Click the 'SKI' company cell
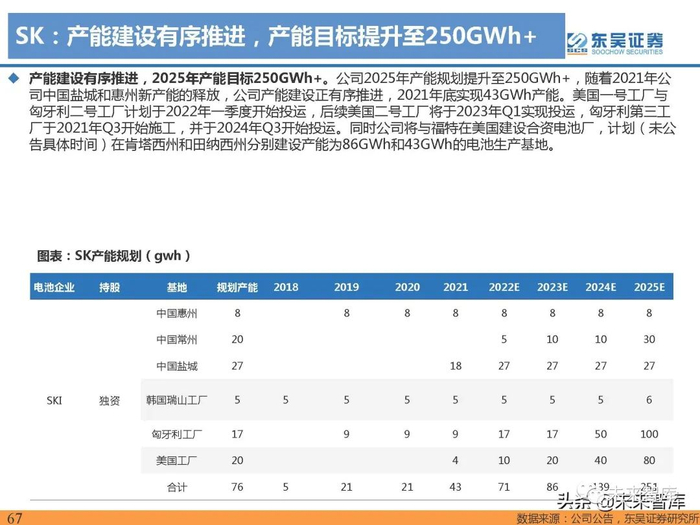This screenshot has width=700, height=525. [x=54, y=400]
